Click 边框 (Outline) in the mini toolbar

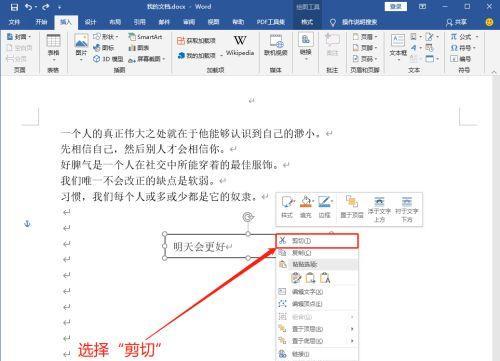click(x=324, y=207)
